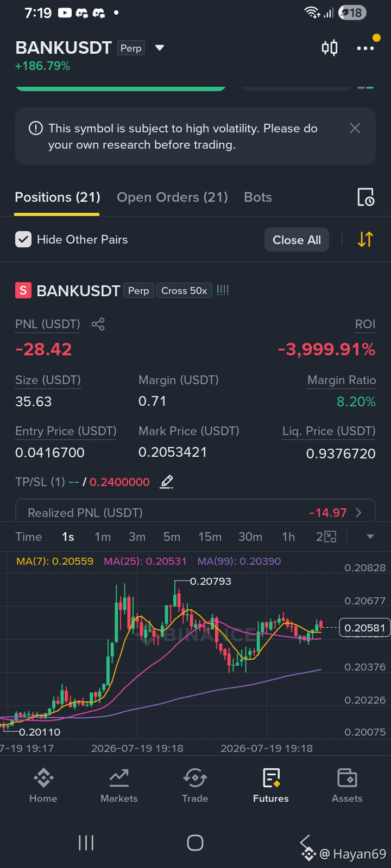The image size is (391, 868).
Task: Tap the MA(25) indicator value
Action: [145, 561]
